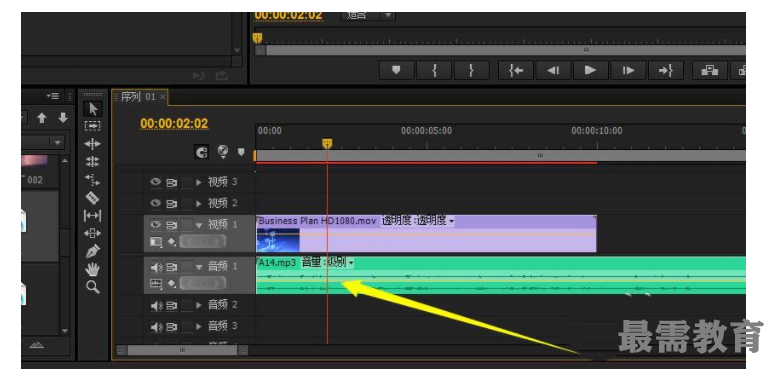Open keyframe display icon for 音频 1

171,283
